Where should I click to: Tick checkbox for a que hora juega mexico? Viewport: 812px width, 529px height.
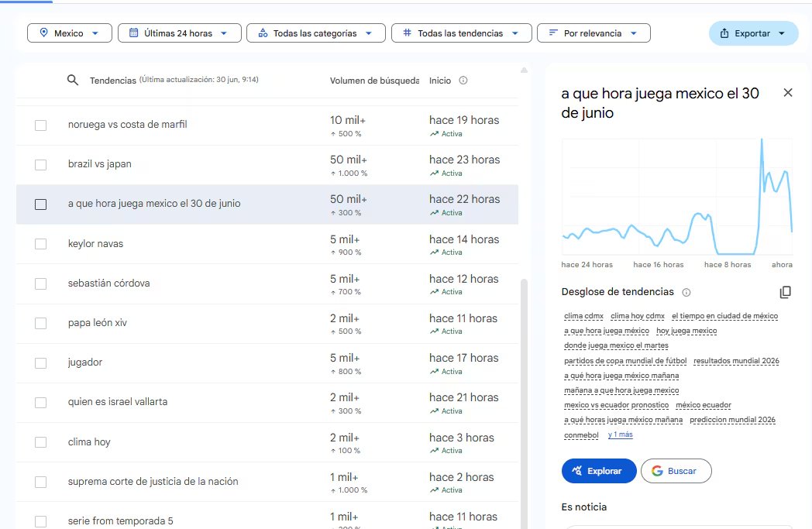click(40, 204)
